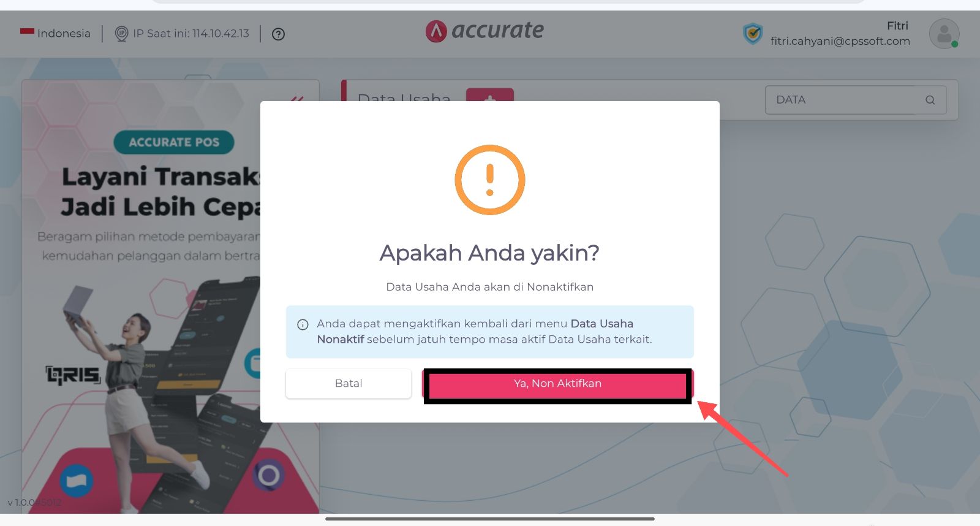Image resolution: width=980 pixels, height=526 pixels.
Task: Click the search magnifier icon
Action: (x=930, y=100)
